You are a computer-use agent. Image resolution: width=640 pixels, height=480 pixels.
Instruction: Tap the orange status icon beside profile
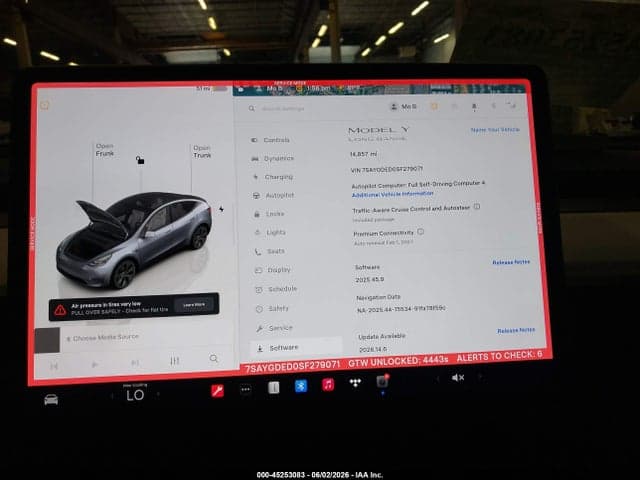434,106
